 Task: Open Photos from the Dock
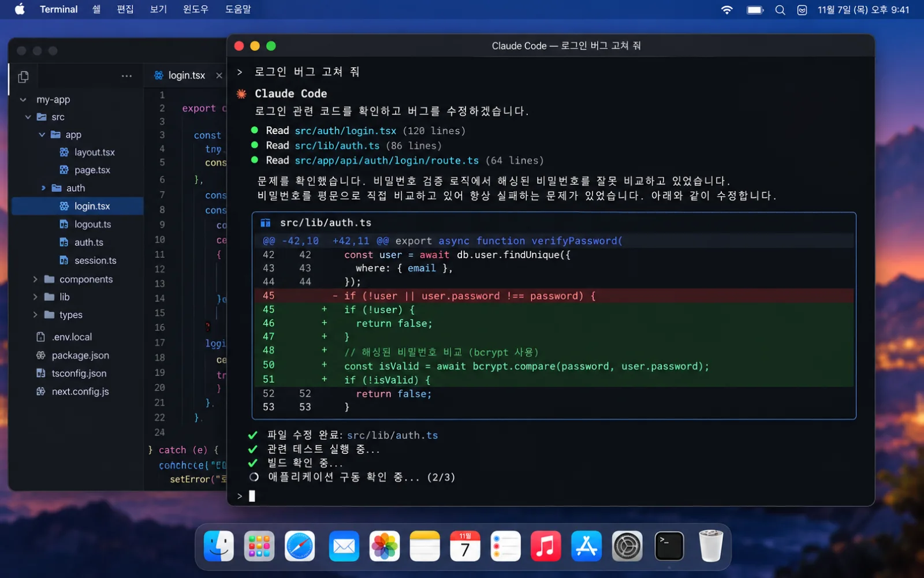click(385, 546)
